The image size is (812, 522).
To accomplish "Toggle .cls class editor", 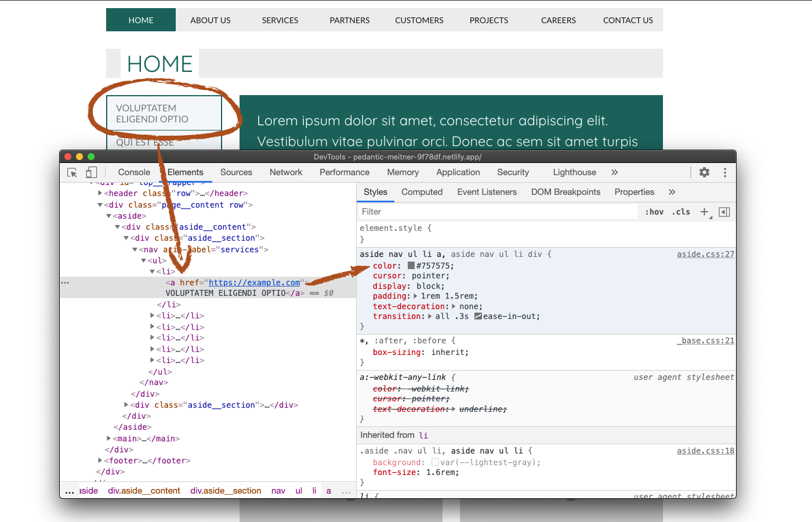I will click(681, 212).
